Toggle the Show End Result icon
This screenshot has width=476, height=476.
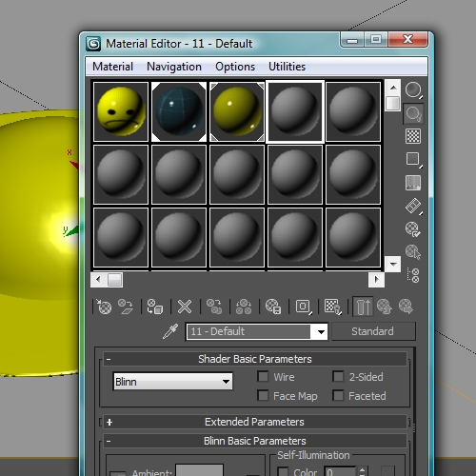coord(363,307)
